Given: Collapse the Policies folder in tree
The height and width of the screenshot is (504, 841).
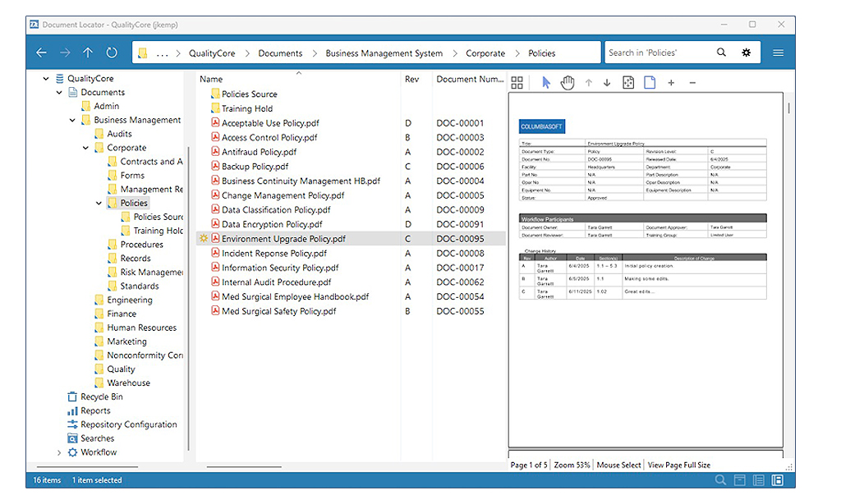Looking at the screenshot, I should coord(99,204).
